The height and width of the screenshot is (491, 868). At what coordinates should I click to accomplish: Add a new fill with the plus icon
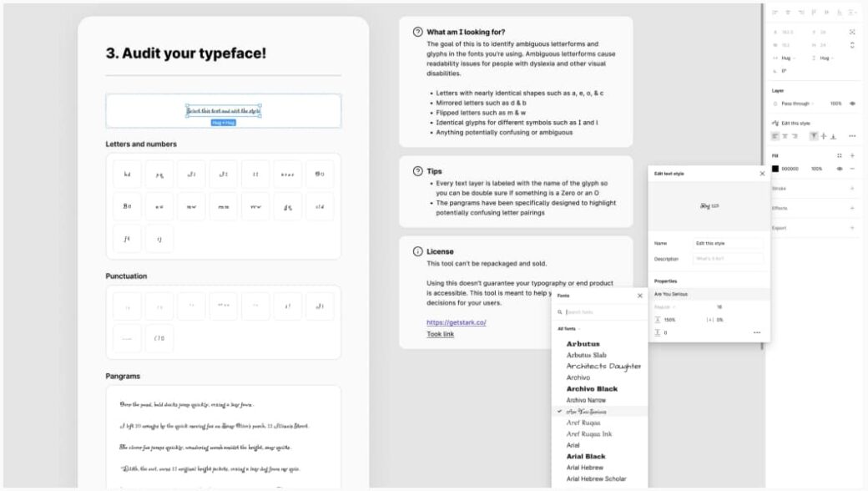point(852,155)
